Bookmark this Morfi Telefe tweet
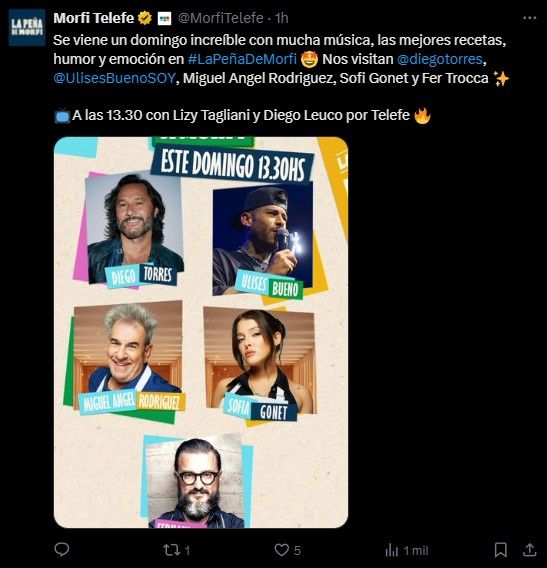The width and height of the screenshot is (547, 568). point(501,550)
